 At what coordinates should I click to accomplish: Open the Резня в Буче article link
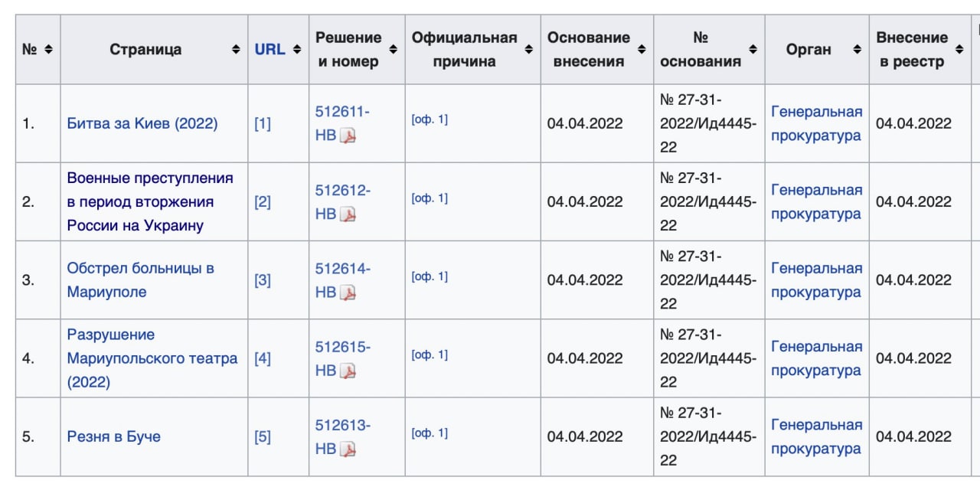[114, 436]
